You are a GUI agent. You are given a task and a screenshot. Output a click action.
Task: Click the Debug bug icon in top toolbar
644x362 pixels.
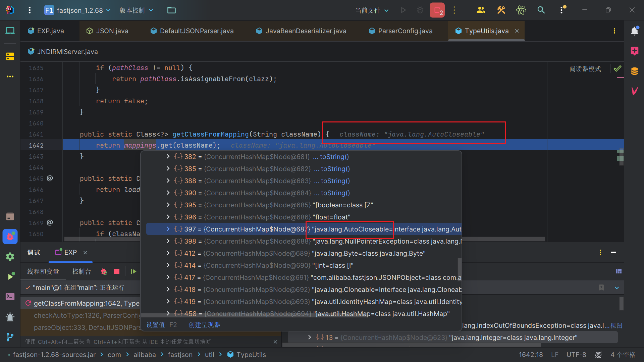pyautogui.click(x=420, y=10)
